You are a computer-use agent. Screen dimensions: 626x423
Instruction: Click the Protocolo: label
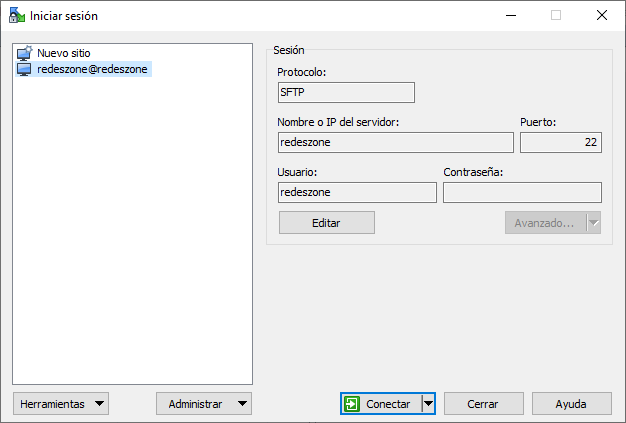tap(301, 72)
